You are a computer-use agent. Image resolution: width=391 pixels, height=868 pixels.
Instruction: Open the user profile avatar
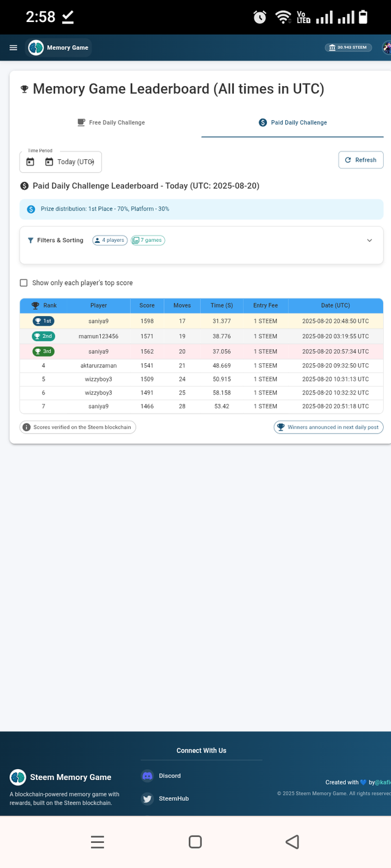click(x=387, y=48)
